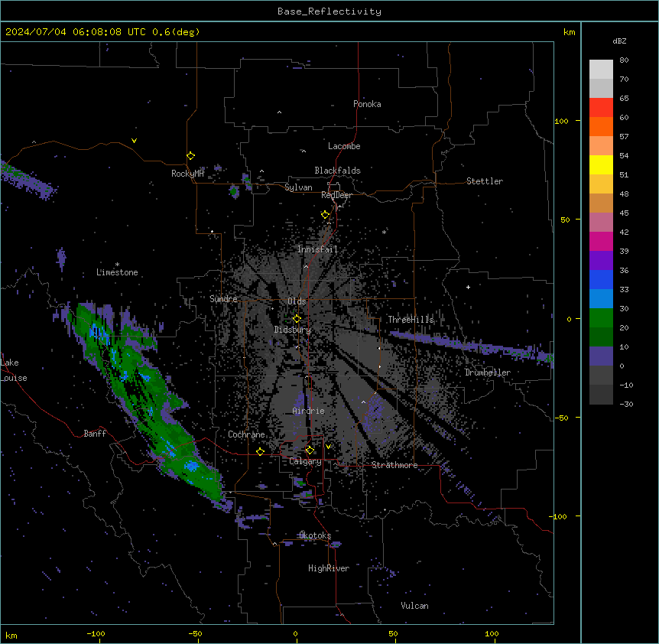Click the Limestone label
The width and height of the screenshot is (659, 644).
(117, 272)
